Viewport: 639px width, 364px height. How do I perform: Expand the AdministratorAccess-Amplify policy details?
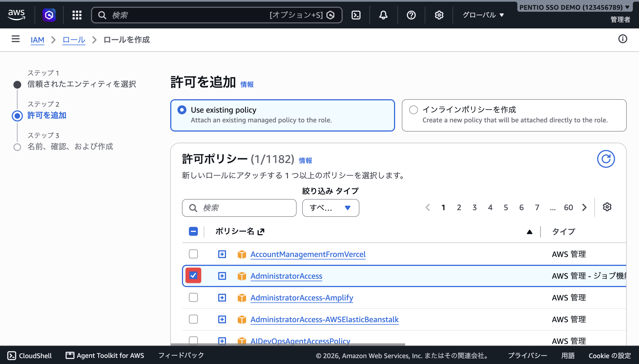222,298
